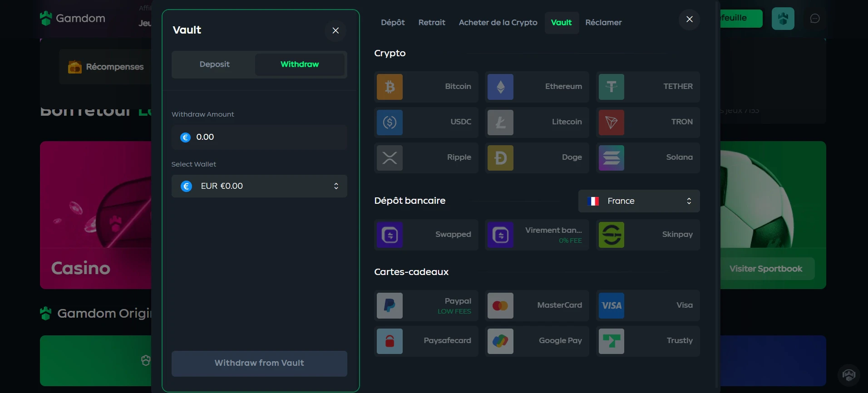Select the Solana icon
This screenshot has height=393, width=868.
pyautogui.click(x=612, y=157)
